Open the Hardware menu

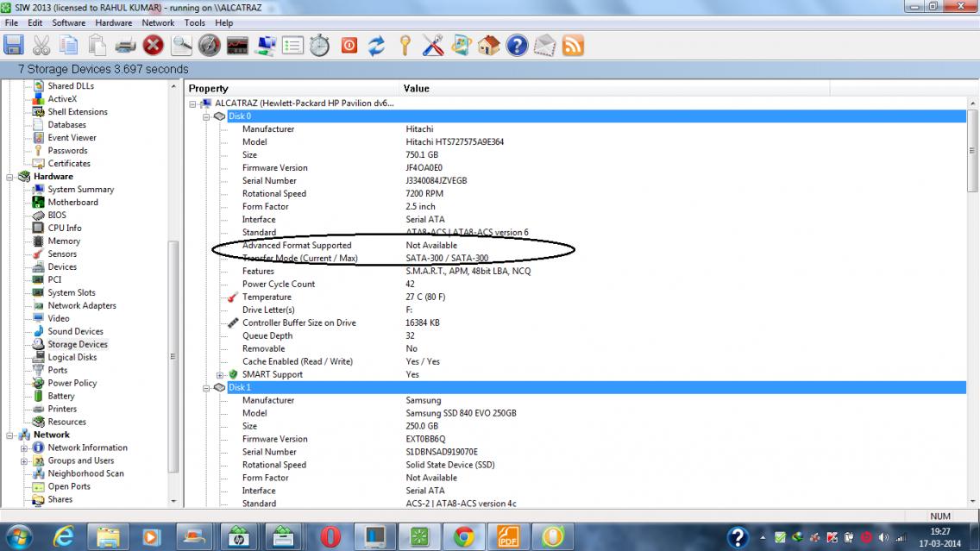(x=114, y=22)
